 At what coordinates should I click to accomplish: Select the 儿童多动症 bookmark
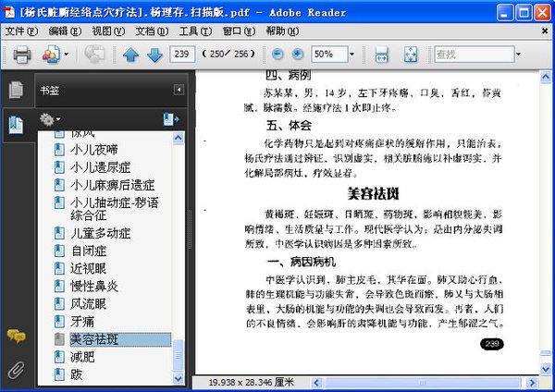point(101,234)
